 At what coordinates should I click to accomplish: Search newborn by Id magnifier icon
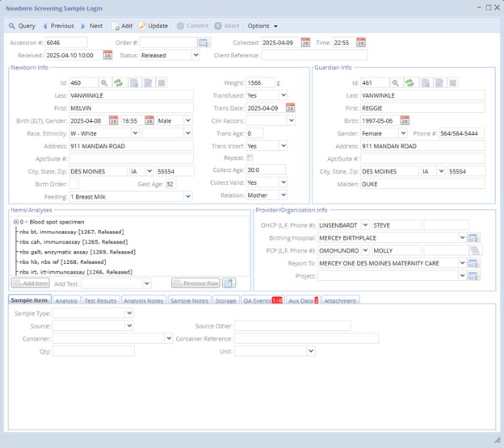[104, 83]
